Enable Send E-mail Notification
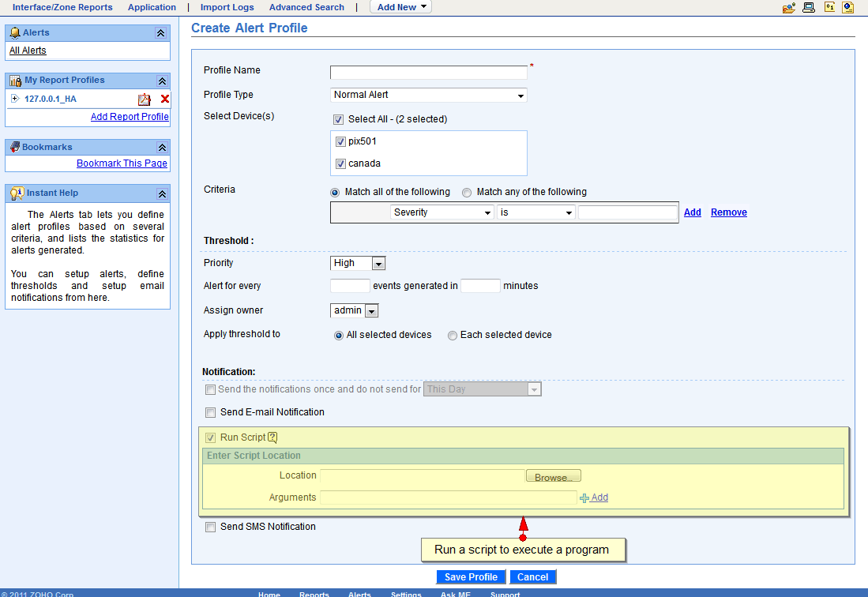This screenshot has height=597, width=868. (x=210, y=412)
